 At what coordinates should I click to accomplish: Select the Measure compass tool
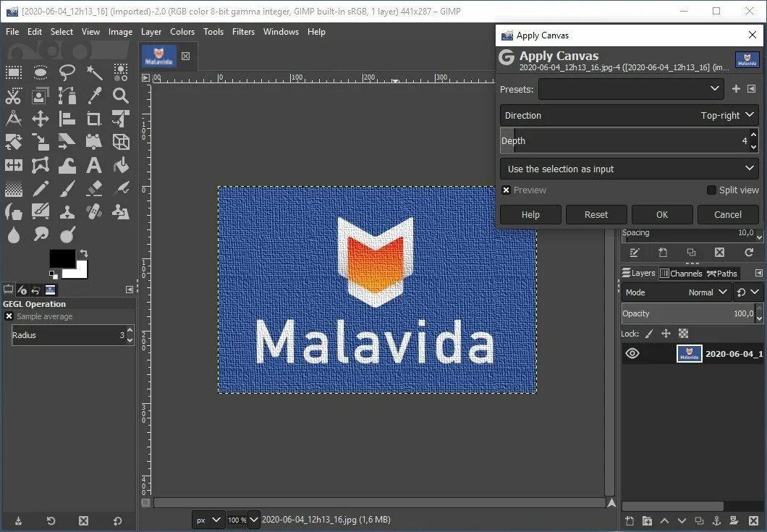click(x=14, y=119)
